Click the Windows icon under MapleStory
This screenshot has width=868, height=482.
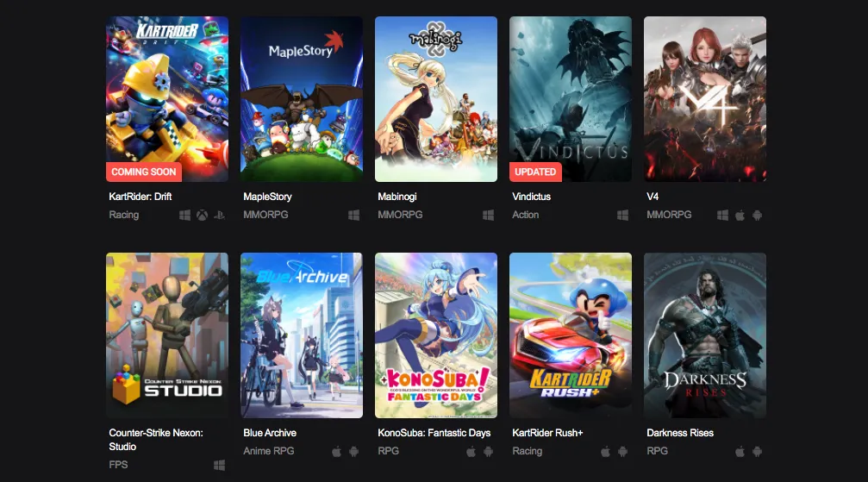(353, 215)
